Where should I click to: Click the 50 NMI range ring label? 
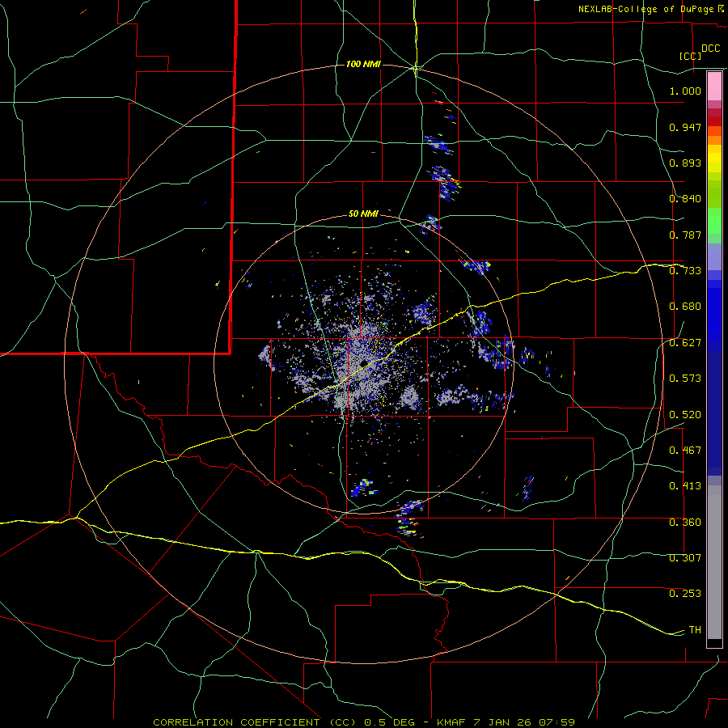coord(363,214)
